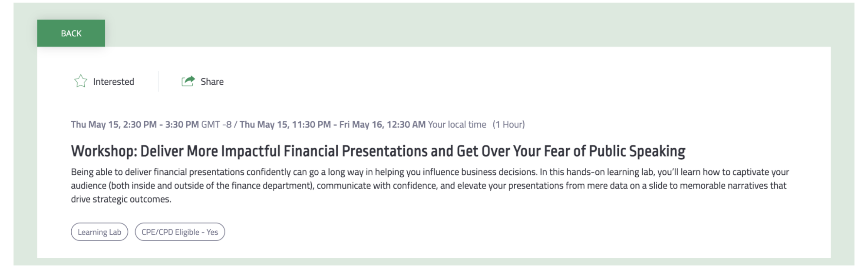Expand details via the Learning Lab chip

pyautogui.click(x=99, y=232)
